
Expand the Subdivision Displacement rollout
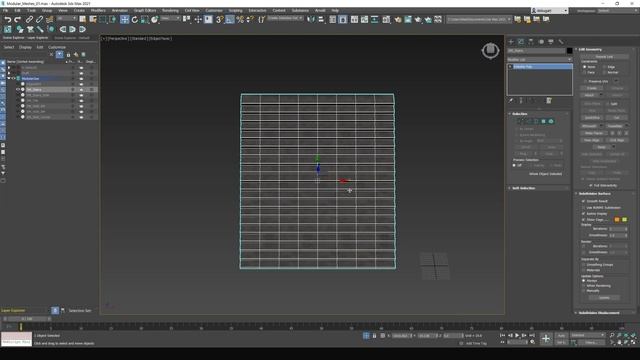(x=599, y=313)
